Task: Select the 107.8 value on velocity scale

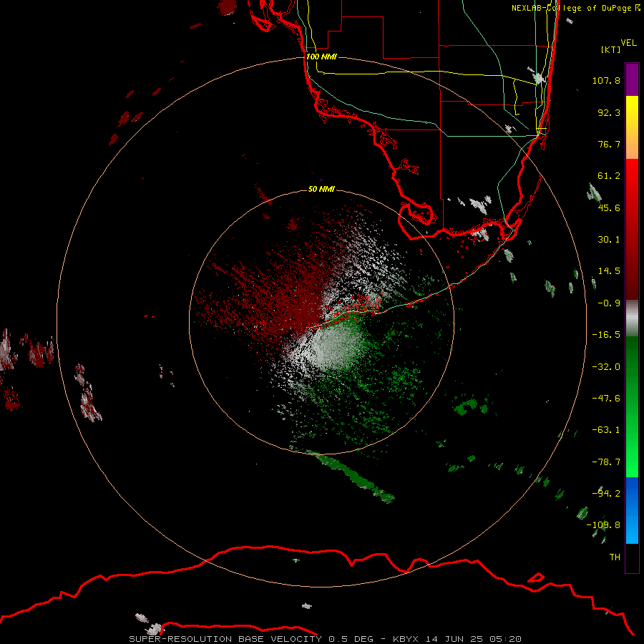Action: pos(606,80)
